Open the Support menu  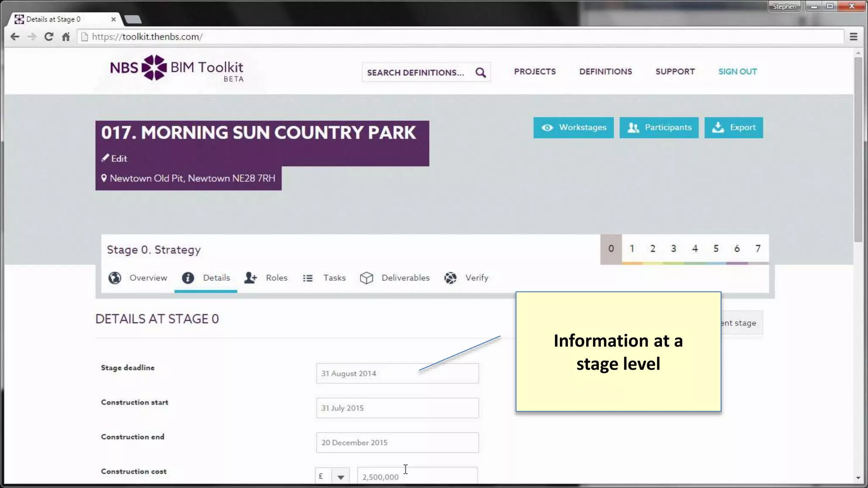[675, 72]
